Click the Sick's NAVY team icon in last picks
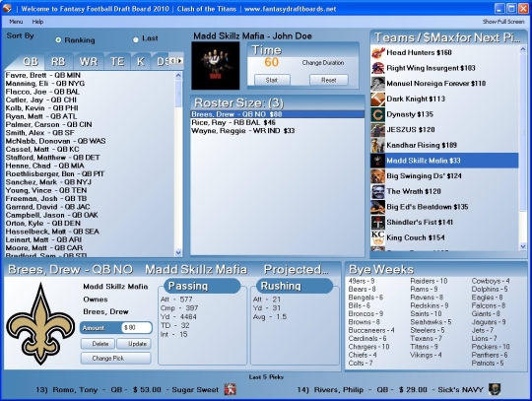Viewport: 532px width, 401px height. pyautogui.click(x=495, y=389)
